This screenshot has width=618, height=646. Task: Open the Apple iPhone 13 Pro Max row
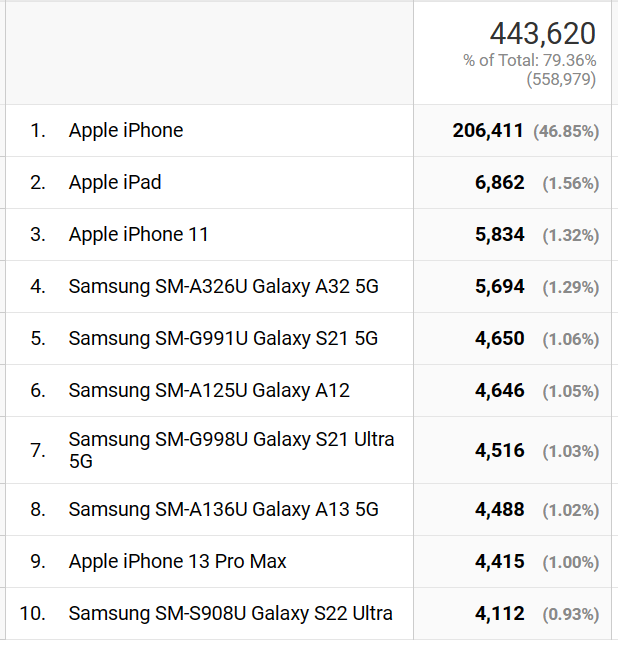point(177,562)
